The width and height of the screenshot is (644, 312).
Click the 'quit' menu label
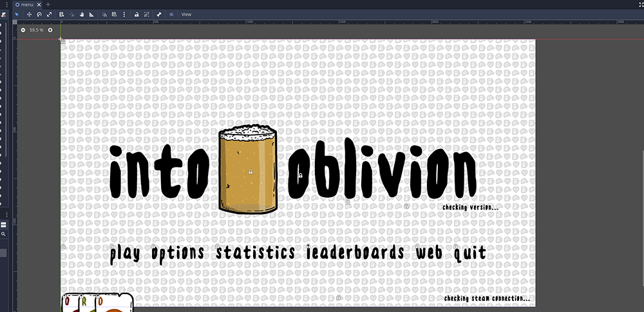pyautogui.click(x=470, y=253)
